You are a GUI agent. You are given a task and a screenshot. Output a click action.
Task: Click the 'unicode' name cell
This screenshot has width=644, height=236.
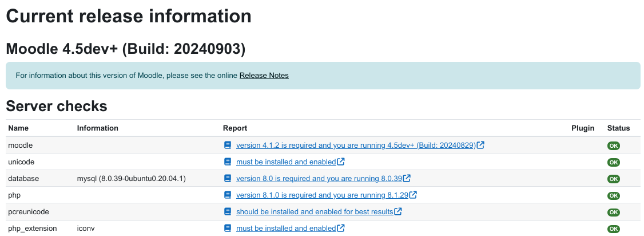tap(21, 162)
